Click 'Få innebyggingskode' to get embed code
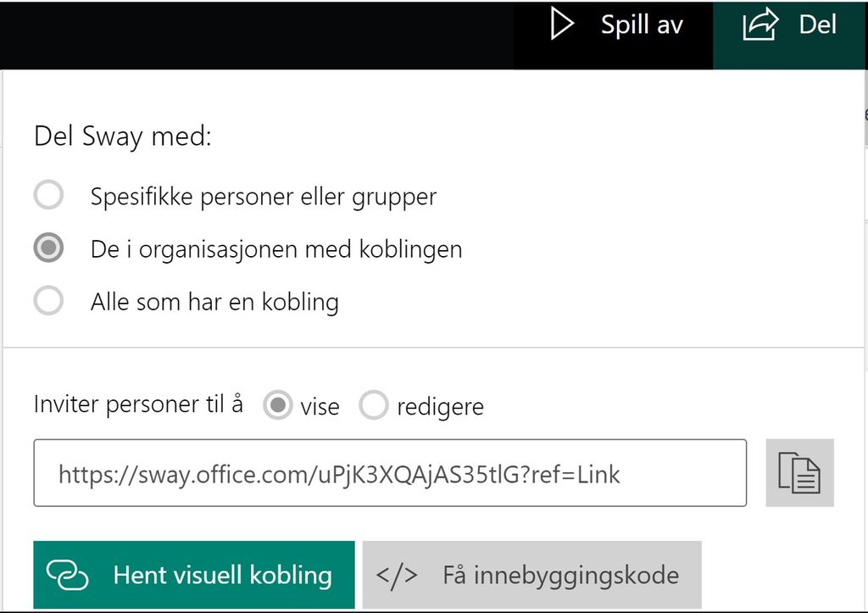 [531, 574]
